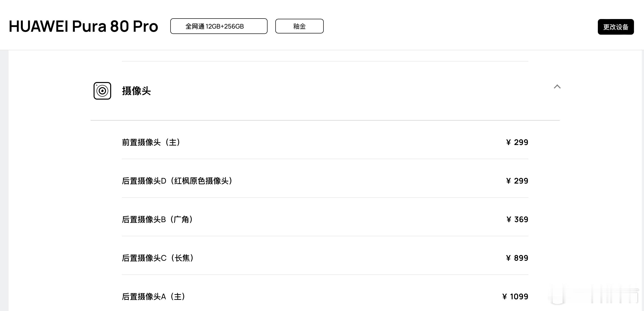The width and height of the screenshot is (644, 311).
Task: Click the ¥ 299 front camera price
Action: tap(517, 142)
